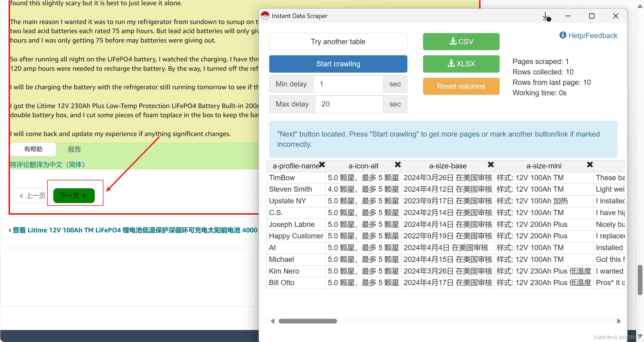Click the Instant Data Scraper pokeball icon

click(265, 16)
